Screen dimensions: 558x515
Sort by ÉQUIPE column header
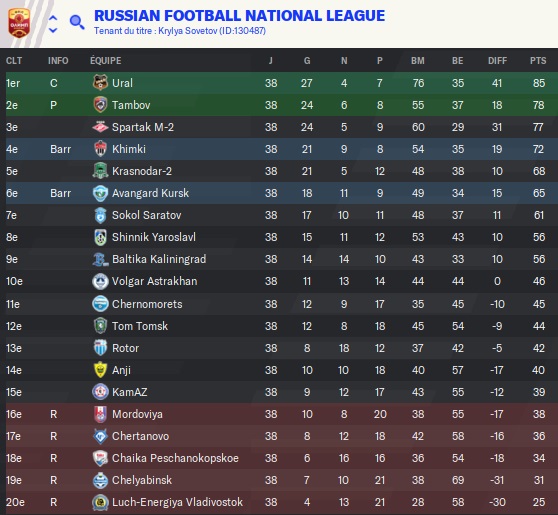point(106,61)
